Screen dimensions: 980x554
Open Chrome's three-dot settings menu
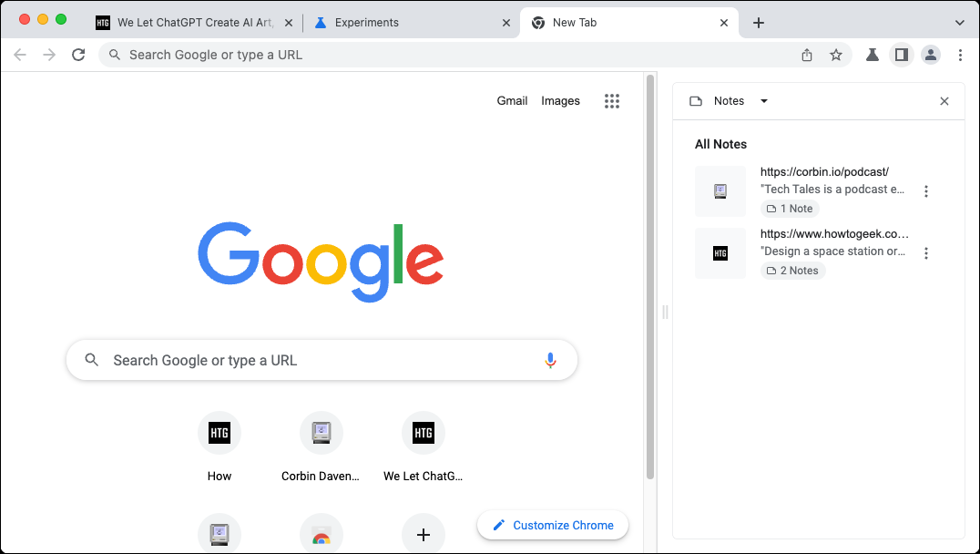coord(961,55)
